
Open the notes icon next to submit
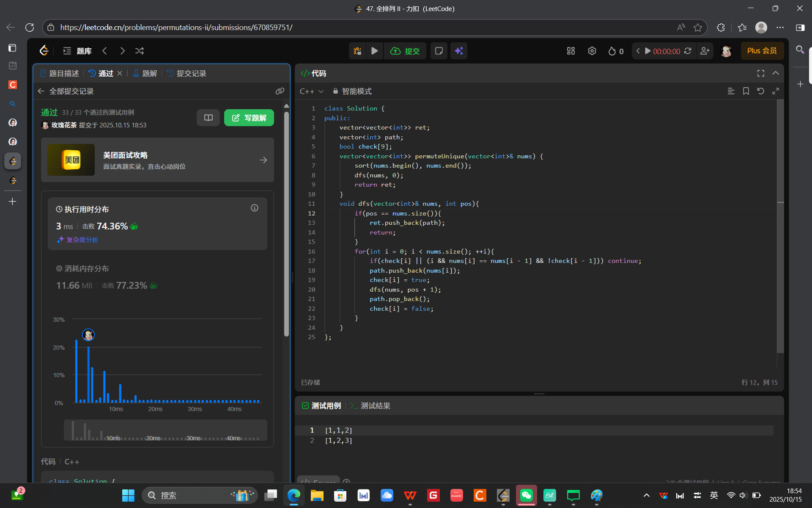click(x=439, y=51)
